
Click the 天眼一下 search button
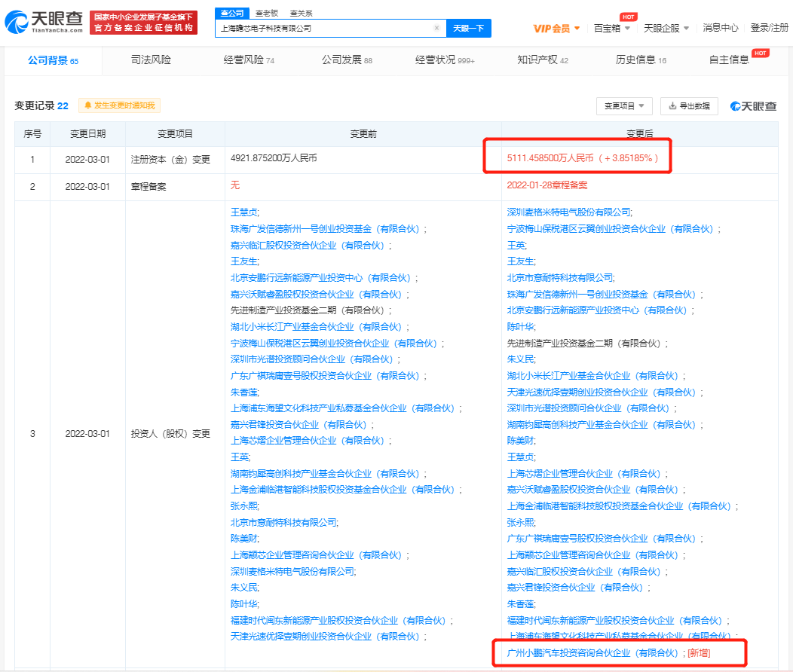(x=468, y=29)
